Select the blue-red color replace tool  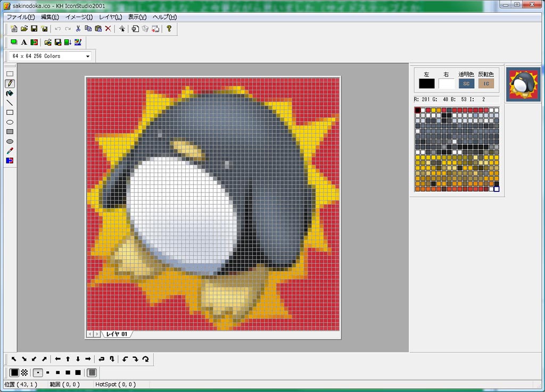10,161
